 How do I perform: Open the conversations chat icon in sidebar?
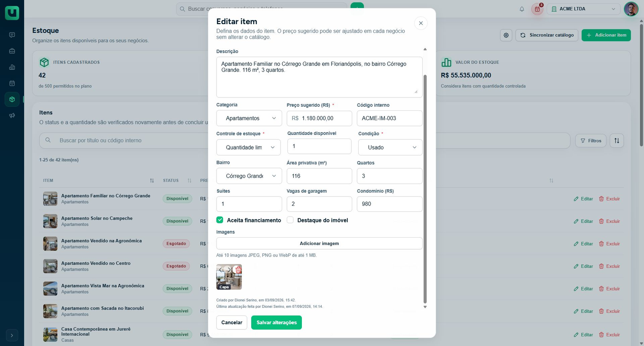(12, 35)
